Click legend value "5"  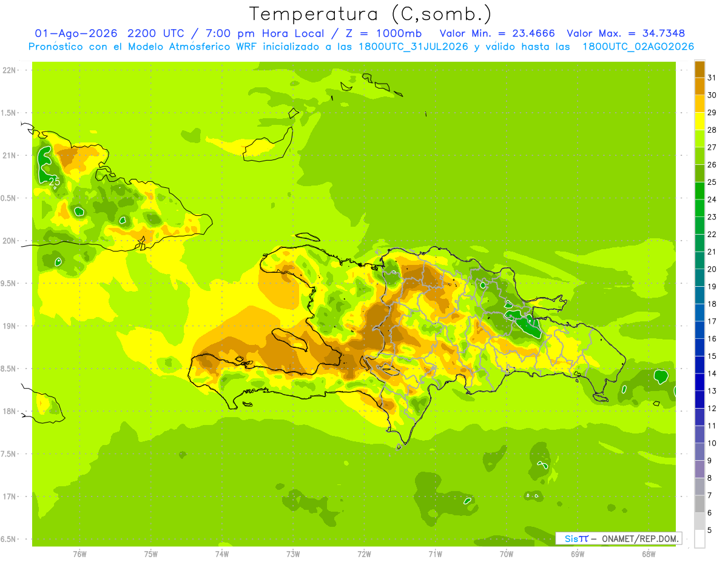[710, 530]
